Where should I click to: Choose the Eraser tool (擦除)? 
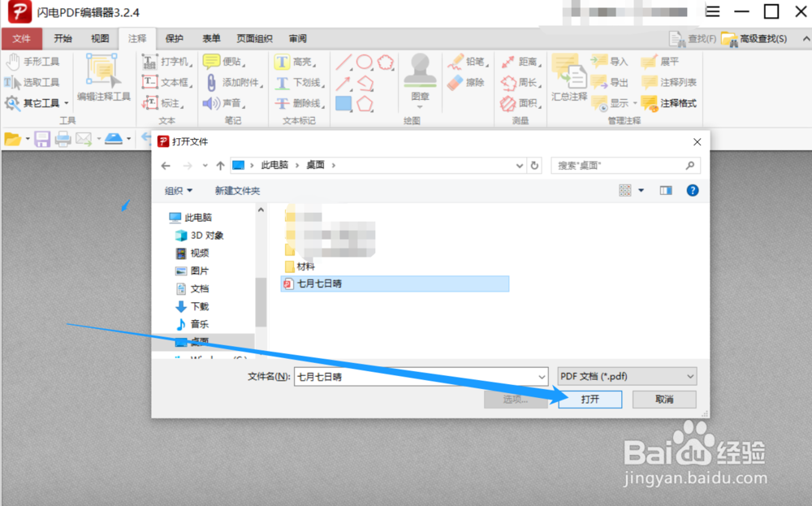[x=466, y=82]
